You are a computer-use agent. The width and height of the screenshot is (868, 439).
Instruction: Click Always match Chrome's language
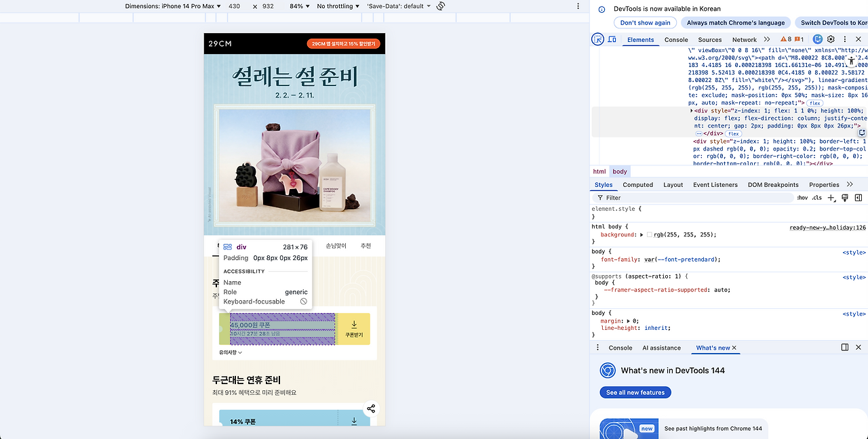(734, 22)
